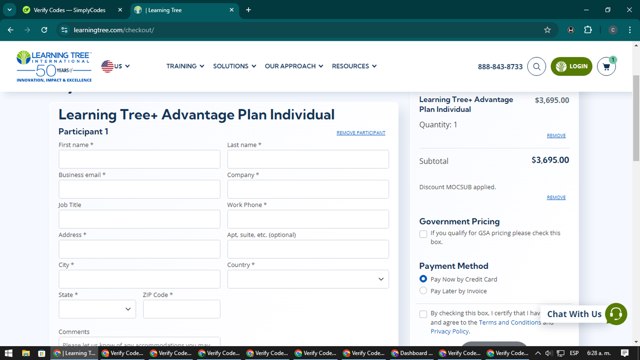The width and height of the screenshot is (640, 360).
Task: Click the US flag region selector
Action: pos(116,66)
